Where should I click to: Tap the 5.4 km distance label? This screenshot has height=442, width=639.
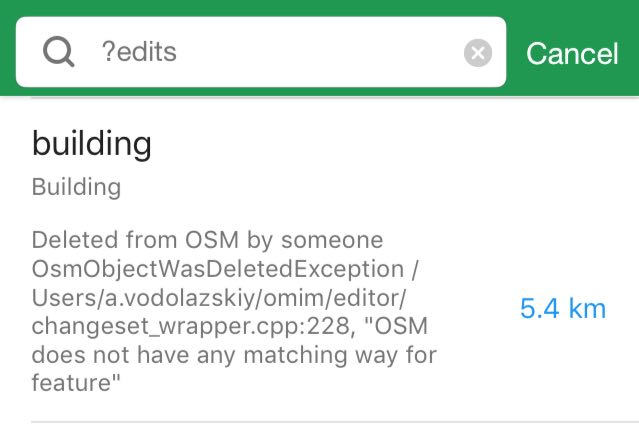click(563, 308)
